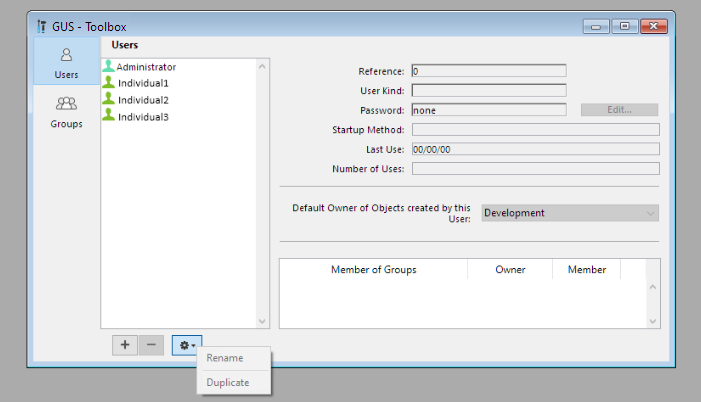The height and width of the screenshot is (402, 701).
Task: Click the Number of Uses field
Action: (x=536, y=169)
